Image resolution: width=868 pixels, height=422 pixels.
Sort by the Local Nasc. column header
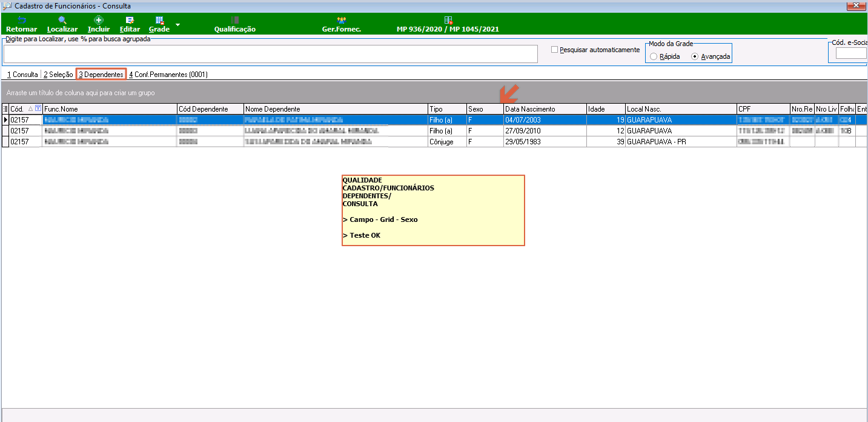[x=681, y=109]
